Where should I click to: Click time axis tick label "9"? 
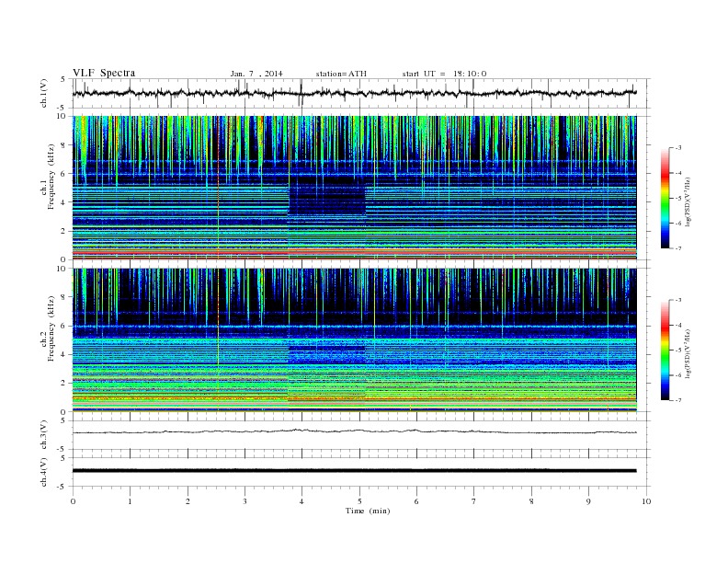(x=588, y=501)
